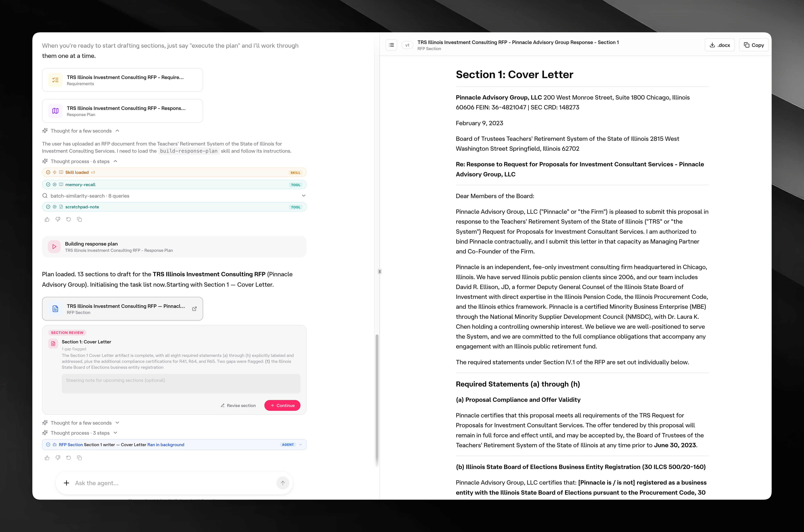
Task: Click the plus attach icon in composer
Action: (66, 483)
